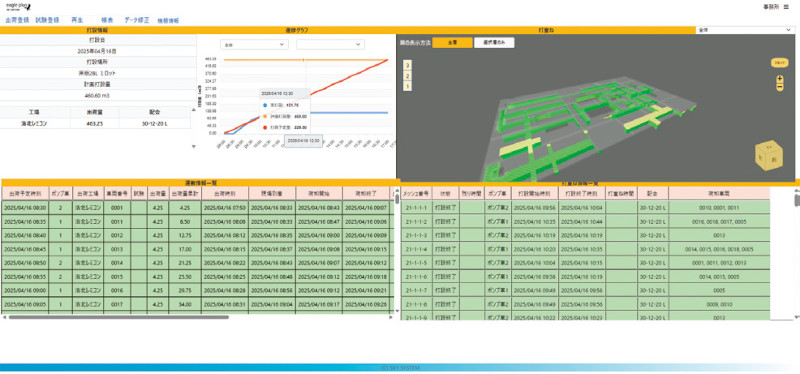
Task: Click the up arrow beside the 工場 table
Action: tap(193, 110)
